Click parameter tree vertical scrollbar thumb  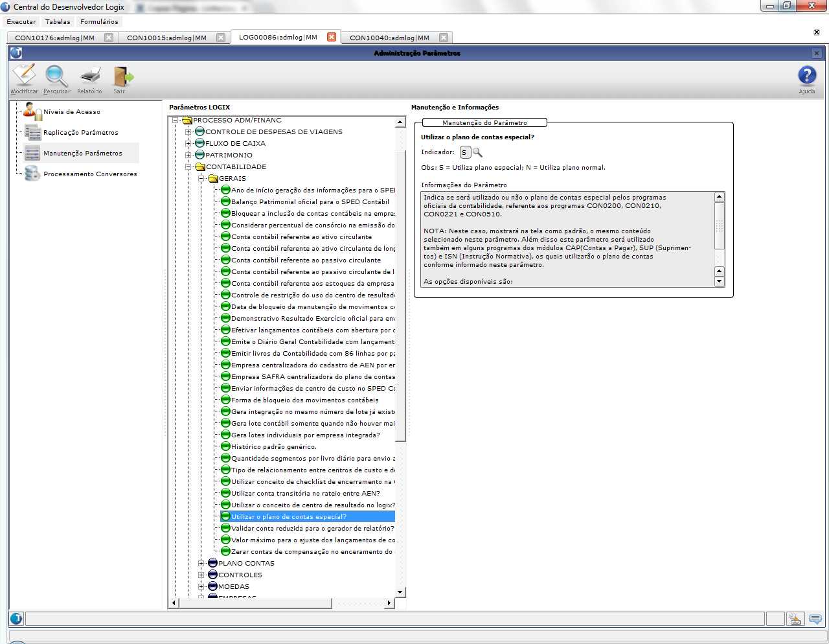click(x=400, y=295)
